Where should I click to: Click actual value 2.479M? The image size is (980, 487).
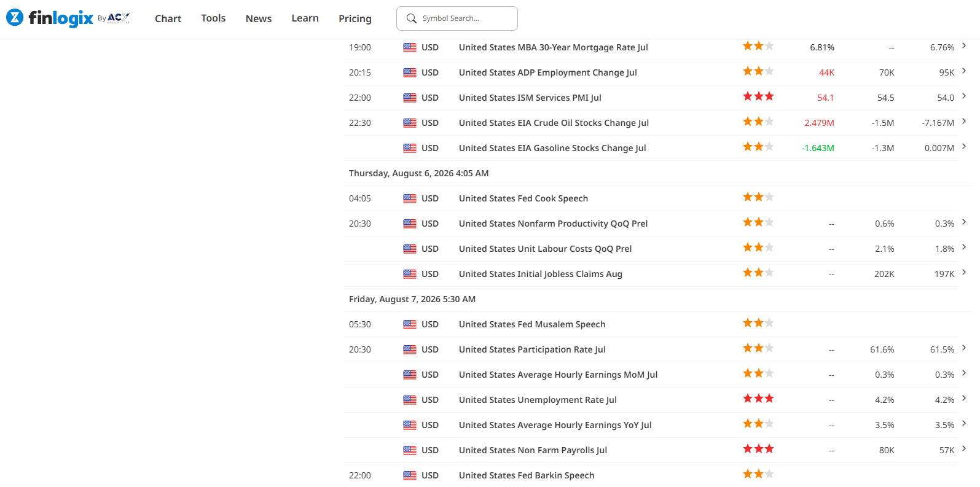[x=819, y=123]
